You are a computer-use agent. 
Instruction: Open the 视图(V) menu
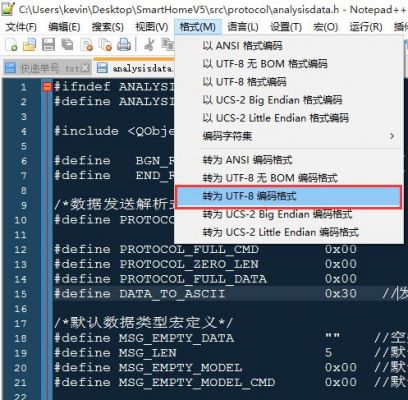pos(152,27)
